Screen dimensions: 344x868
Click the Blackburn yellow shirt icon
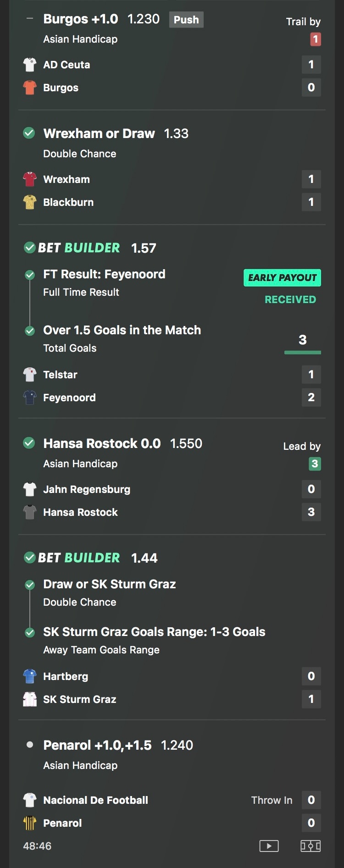(30, 202)
